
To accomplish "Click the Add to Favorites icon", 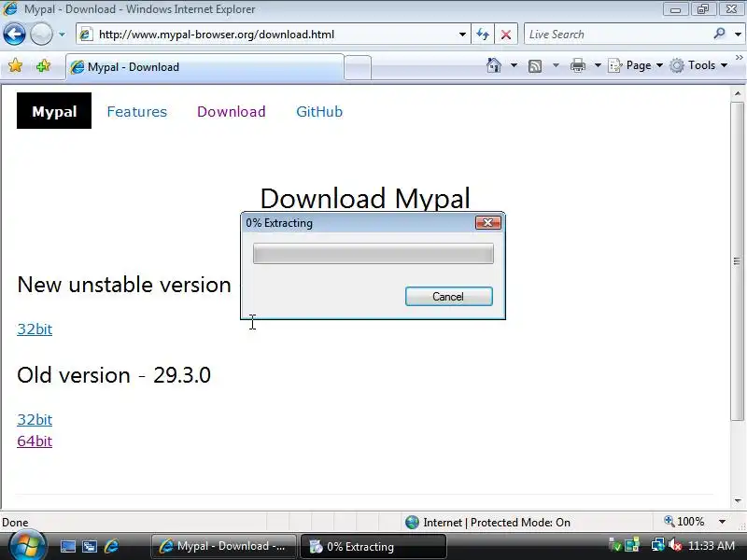I will 43,65.
